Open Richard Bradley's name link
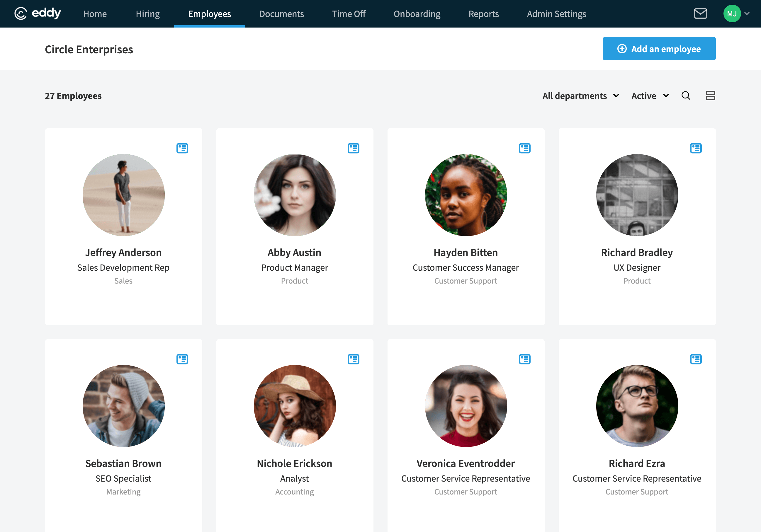Image resolution: width=761 pixels, height=532 pixels. [x=637, y=253]
